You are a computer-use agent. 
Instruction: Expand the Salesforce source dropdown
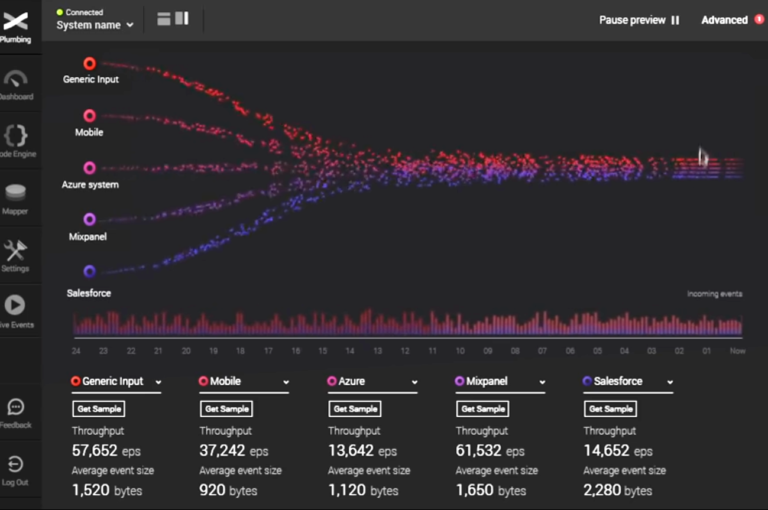click(670, 382)
